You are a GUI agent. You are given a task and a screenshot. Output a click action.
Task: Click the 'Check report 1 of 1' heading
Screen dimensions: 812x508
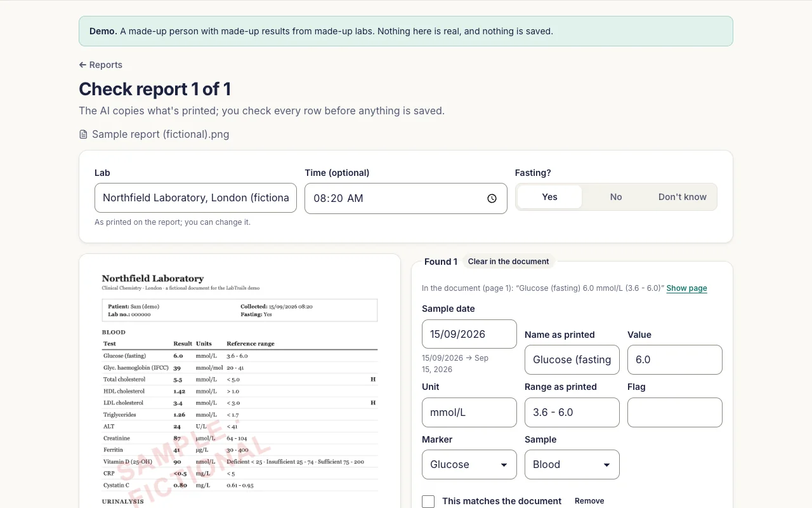155,89
